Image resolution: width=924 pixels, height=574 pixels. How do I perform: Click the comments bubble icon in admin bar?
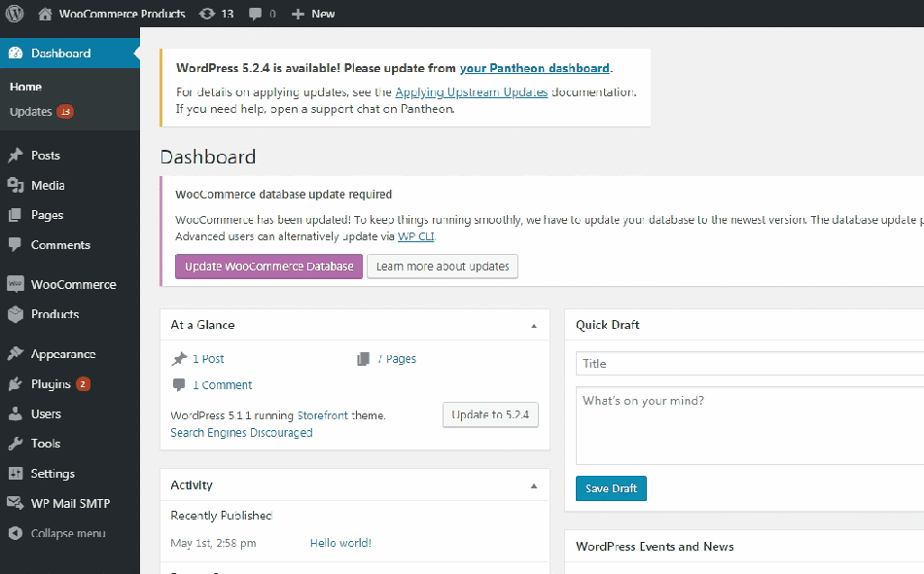point(256,14)
